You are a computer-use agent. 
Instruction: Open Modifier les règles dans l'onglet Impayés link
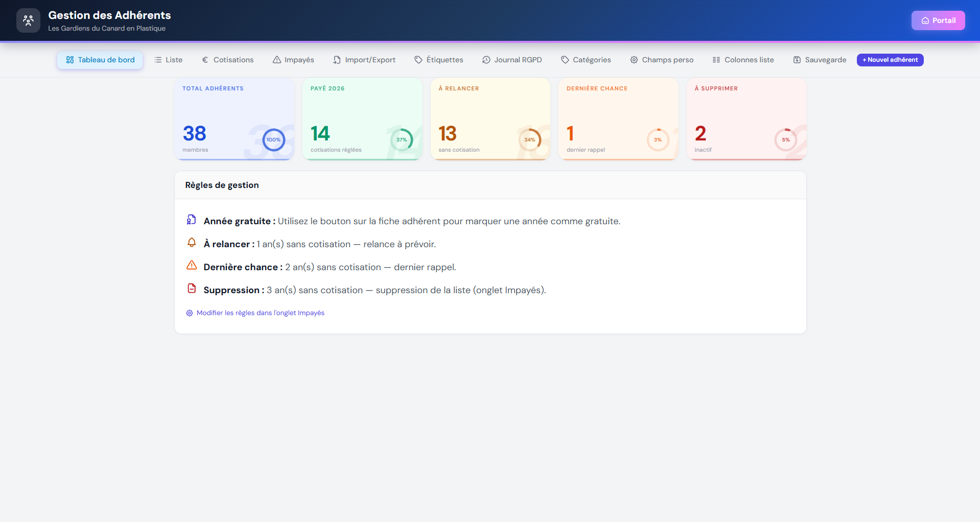(x=261, y=313)
